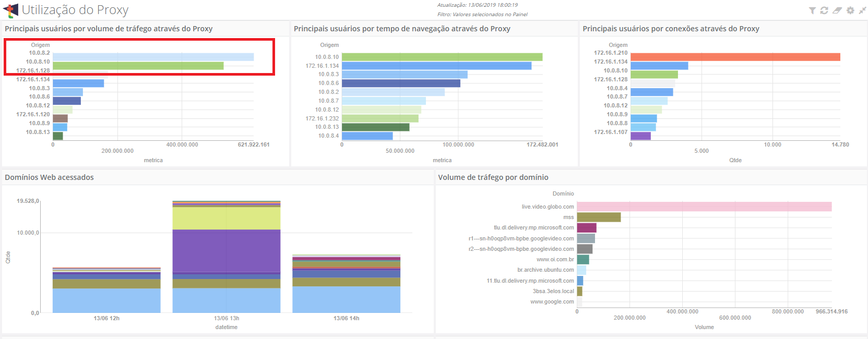Click the light blue base segment in the 13/06 12h column

(x=106, y=301)
